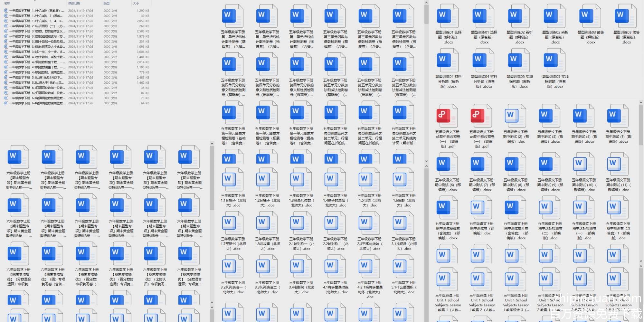Image resolution: width=644 pixels, height=322 pixels.
Task: Select the Word icon for 三年级数学下册 2.2轴对称二
Action: tap(335, 223)
